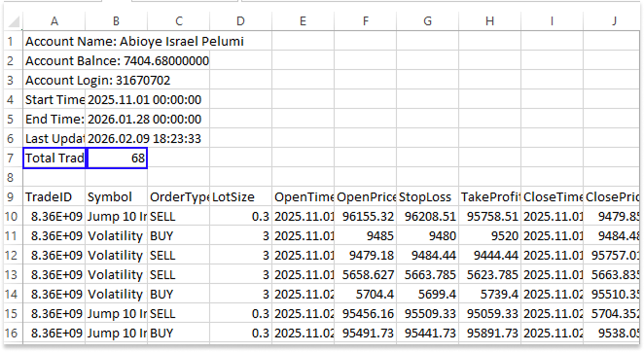Image resolution: width=644 pixels, height=352 pixels.
Task: Select column F header
Action: click(x=366, y=21)
